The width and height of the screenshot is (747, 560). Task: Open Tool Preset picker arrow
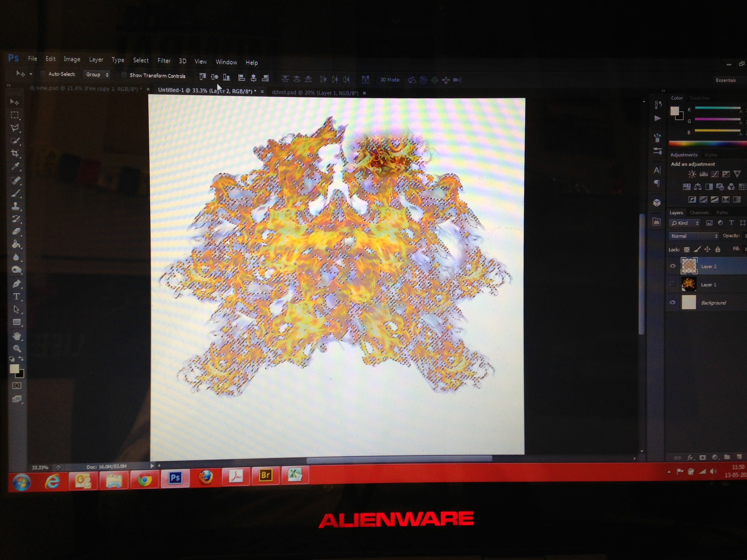pyautogui.click(x=31, y=74)
